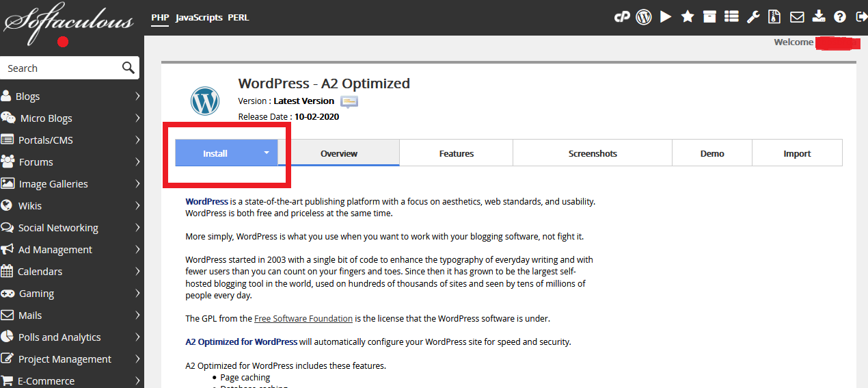868x388 pixels.
Task: Click the Page caching bullet item
Action: pyautogui.click(x=245, y=377)
